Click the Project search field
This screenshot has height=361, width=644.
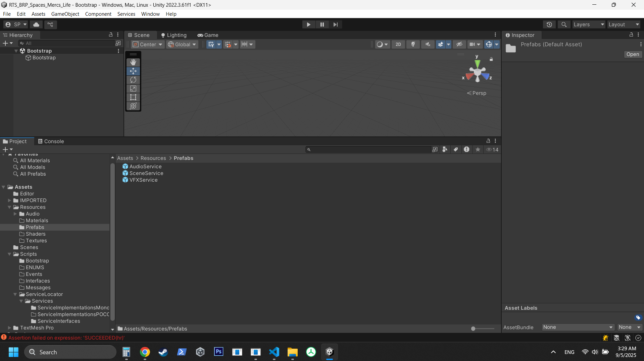[368, 149]
